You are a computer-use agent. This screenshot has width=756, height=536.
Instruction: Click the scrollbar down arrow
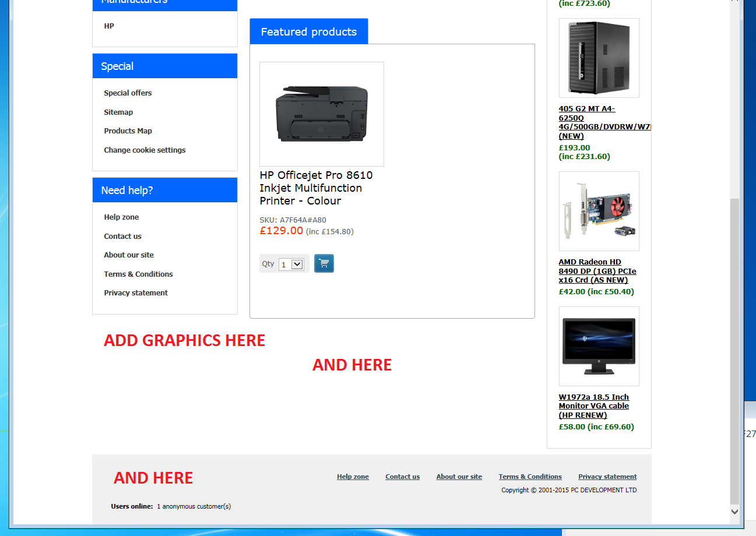click(x=734, y=512)
